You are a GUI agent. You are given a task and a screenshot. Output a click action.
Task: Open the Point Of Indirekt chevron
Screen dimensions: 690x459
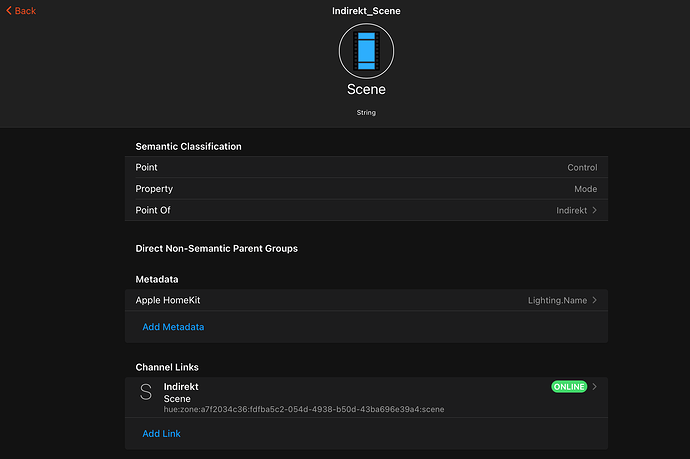pos(595,210)
